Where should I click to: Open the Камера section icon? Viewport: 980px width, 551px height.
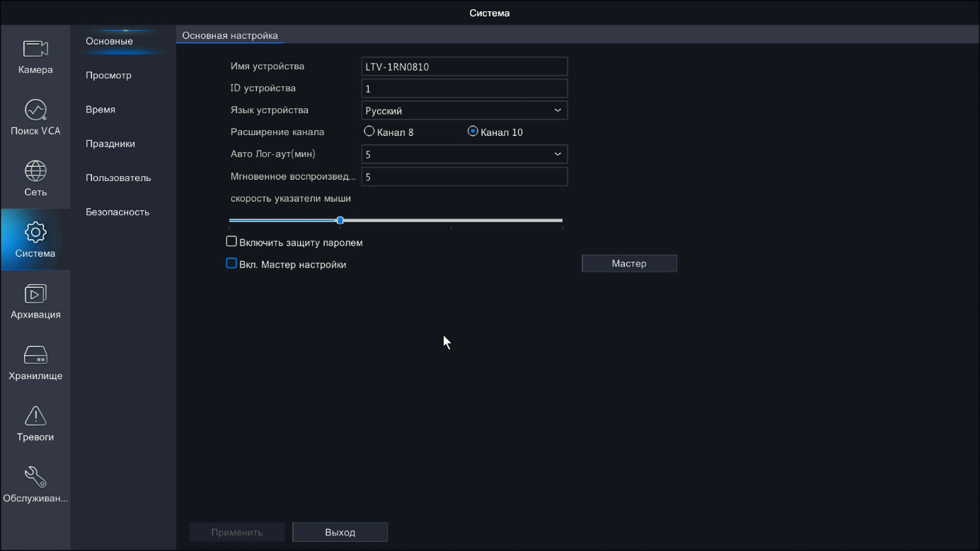coord(35,49)
